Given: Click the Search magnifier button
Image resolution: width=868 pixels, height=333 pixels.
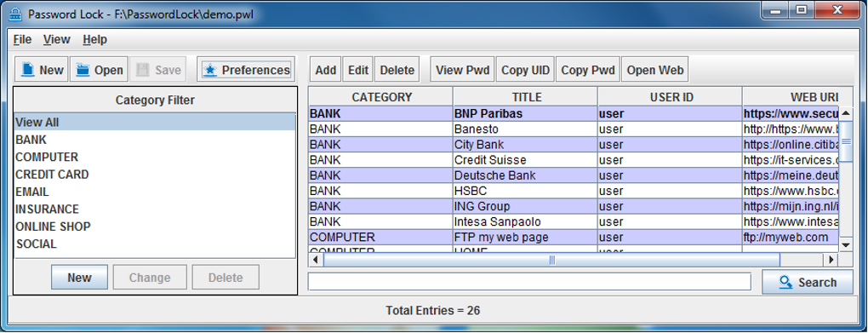Looking at the screenshot, I should (808, 282).
